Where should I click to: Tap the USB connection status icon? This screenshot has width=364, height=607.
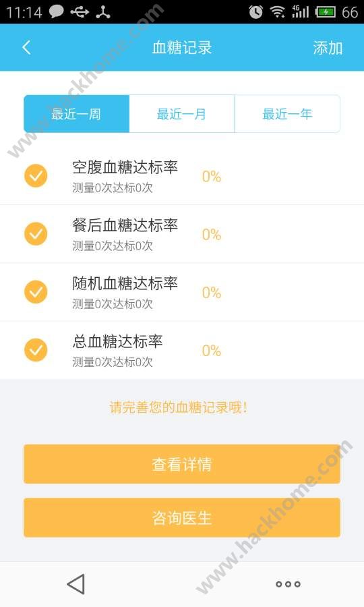pos(80,12)
